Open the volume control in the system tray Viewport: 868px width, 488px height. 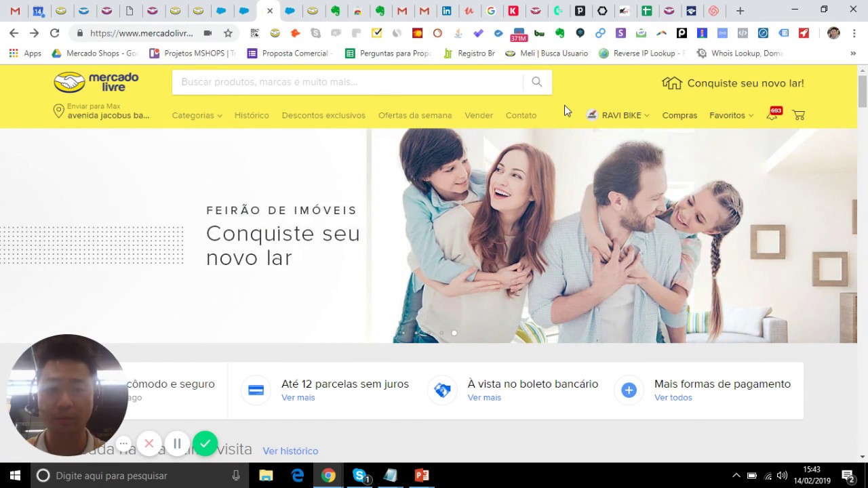pyautogui.click(x=782, y=476)
